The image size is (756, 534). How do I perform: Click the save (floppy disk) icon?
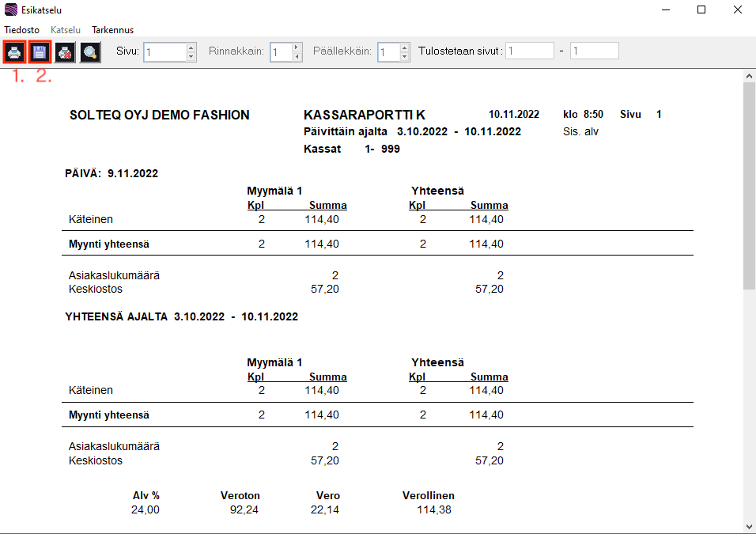point(40,52)
